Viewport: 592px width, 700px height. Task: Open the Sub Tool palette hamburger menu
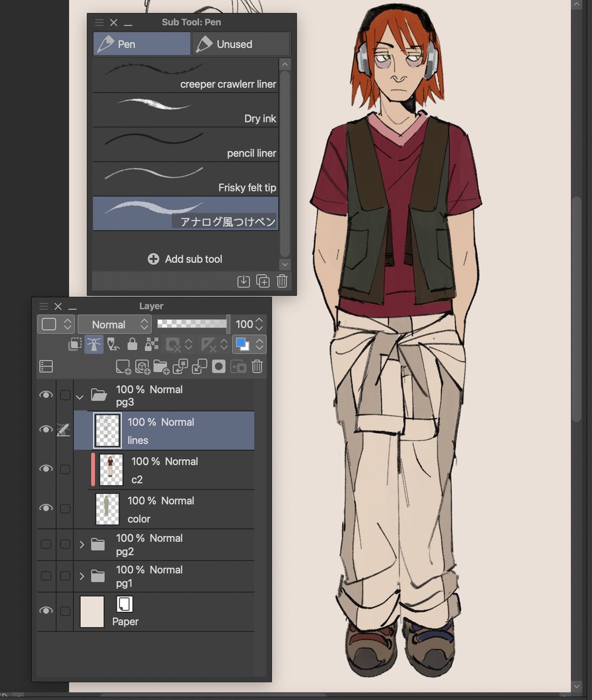pyautogui.click(x=99, y=22)
